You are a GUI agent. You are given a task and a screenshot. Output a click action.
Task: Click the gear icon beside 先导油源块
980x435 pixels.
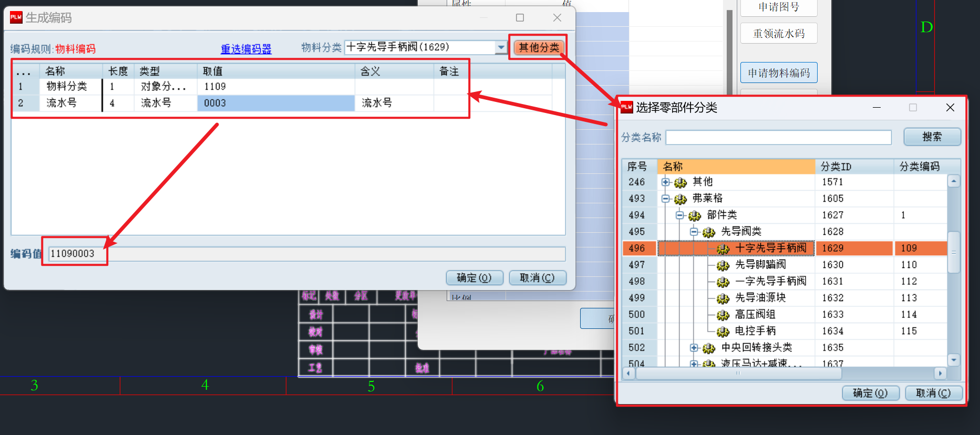(723, 298)
